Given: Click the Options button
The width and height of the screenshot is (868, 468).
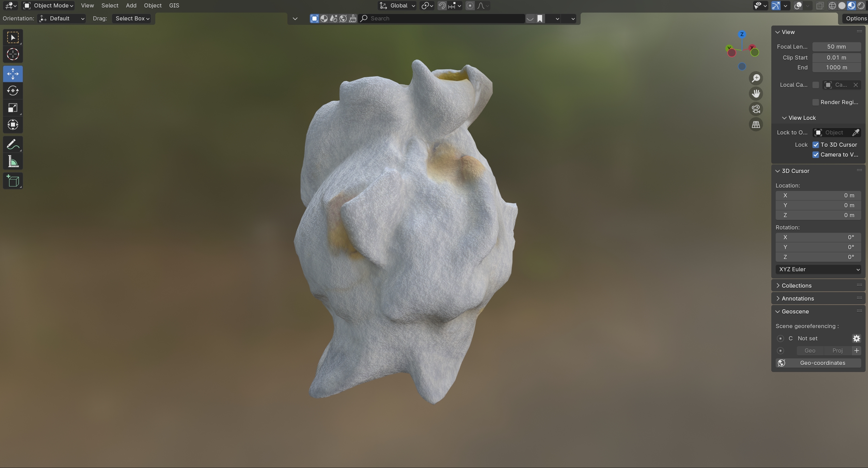Looking at the screenshot, I should coord(855,18).
